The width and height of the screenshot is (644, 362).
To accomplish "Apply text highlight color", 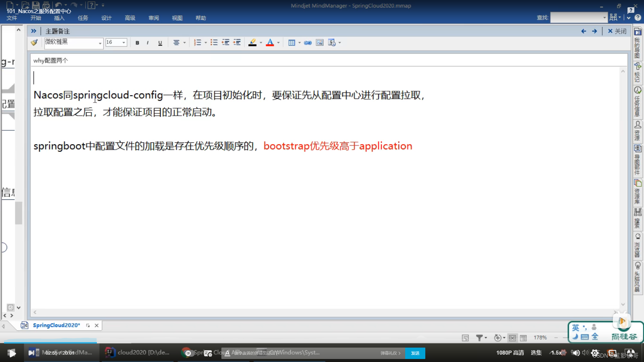I will pyautogui.click(x=253, y=43).
